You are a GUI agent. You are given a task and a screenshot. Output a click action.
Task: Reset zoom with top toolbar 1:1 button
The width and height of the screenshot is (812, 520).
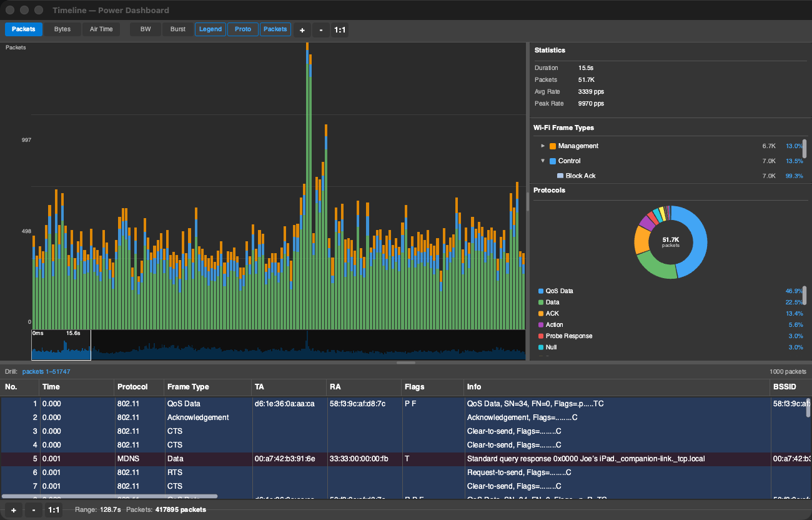[340, 29]
